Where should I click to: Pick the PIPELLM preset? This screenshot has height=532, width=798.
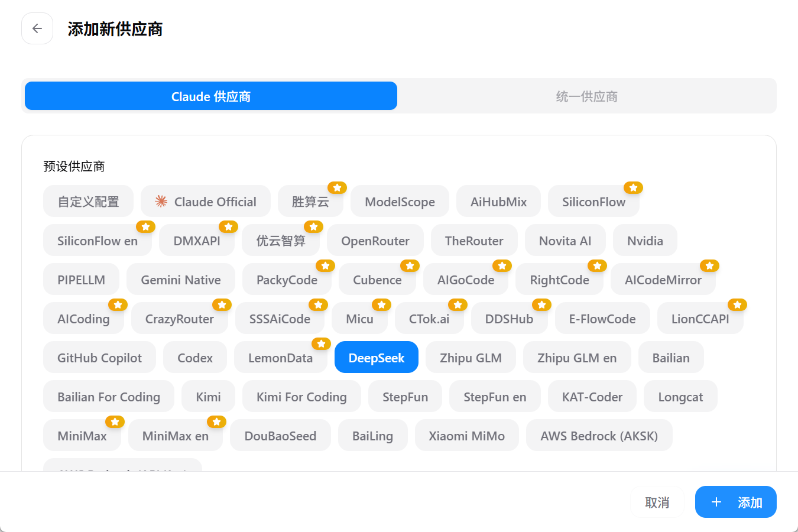tap(81, 280)
